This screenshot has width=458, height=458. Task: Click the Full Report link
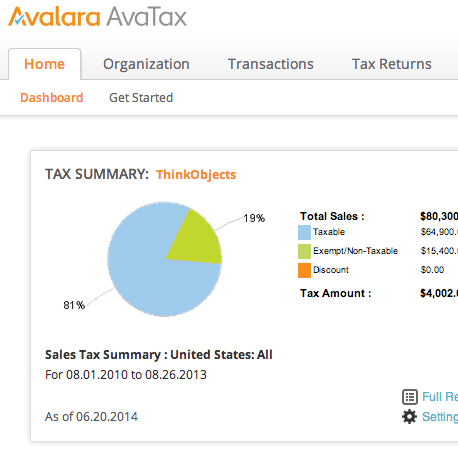click(440, 397)
